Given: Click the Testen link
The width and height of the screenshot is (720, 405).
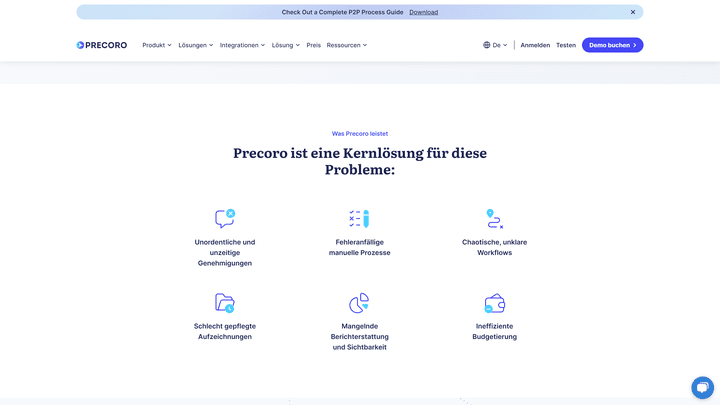Looking at the screenshot, I should pos(566,45).
